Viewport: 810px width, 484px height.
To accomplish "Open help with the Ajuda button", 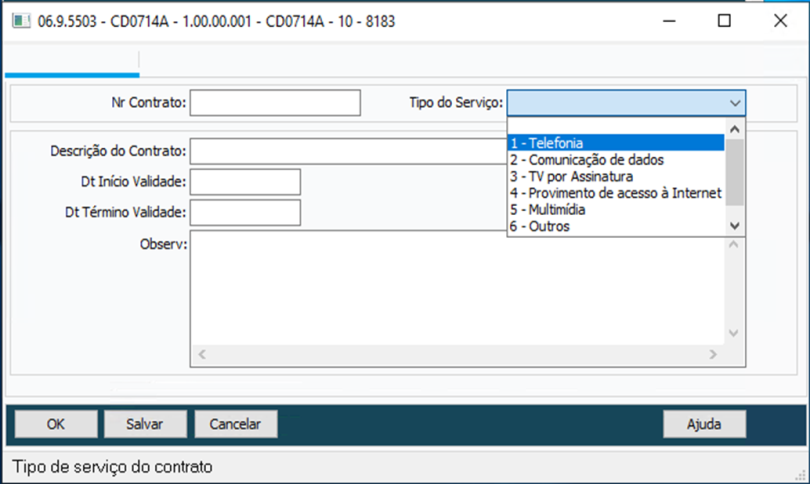I will pyautogui.click(x=704, y=424).
